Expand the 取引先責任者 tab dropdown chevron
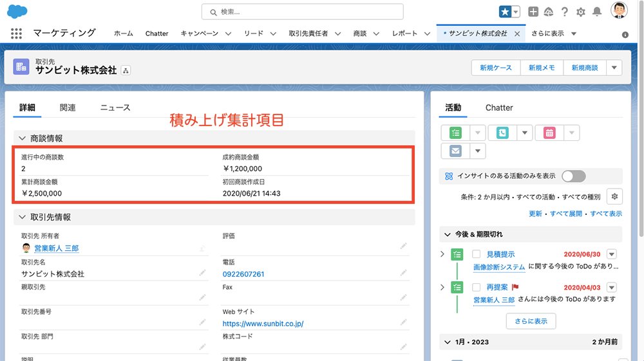Viewport: 644px width, 361px height. pos(338,33)
